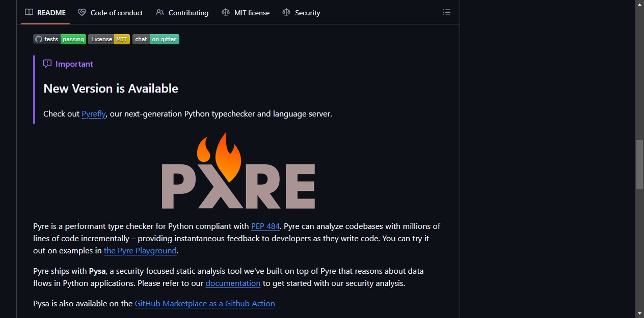Open the documentation link
The width and height of the screenshot is (644, 318).
[233, 283]
